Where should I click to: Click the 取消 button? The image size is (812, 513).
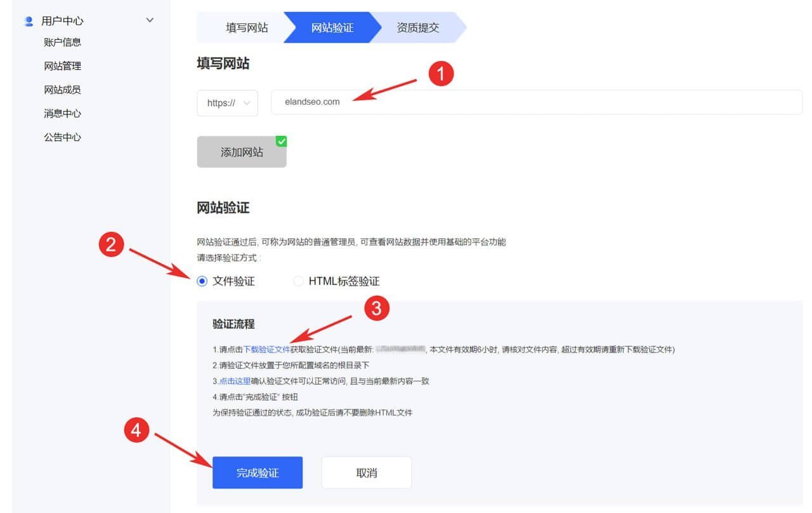pyautogui.click(x=367, y=473)
